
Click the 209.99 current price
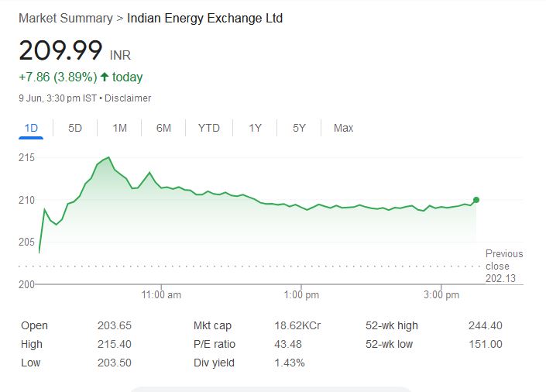tap(60, 50)
